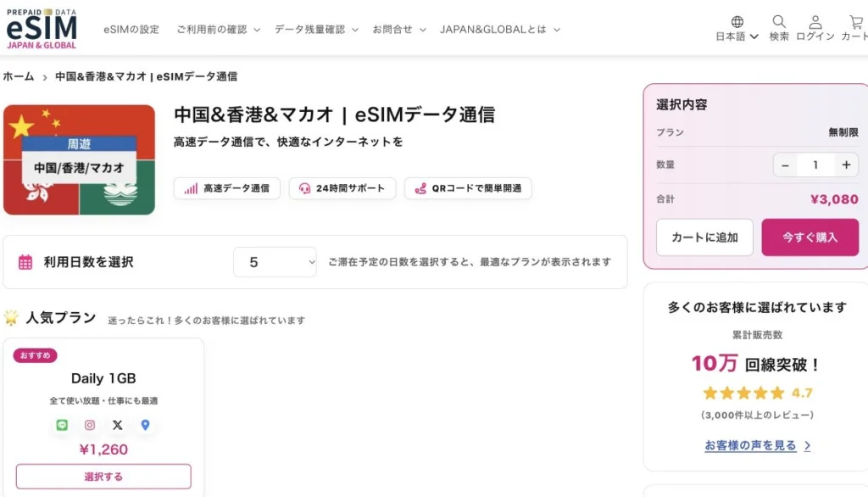868x497 pixels.
Task: Click the 24時間サポート headset badge
Action: (342, 188)
